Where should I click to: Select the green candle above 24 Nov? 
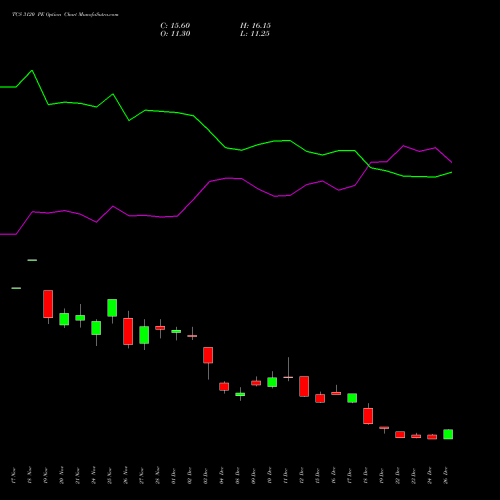96,328
